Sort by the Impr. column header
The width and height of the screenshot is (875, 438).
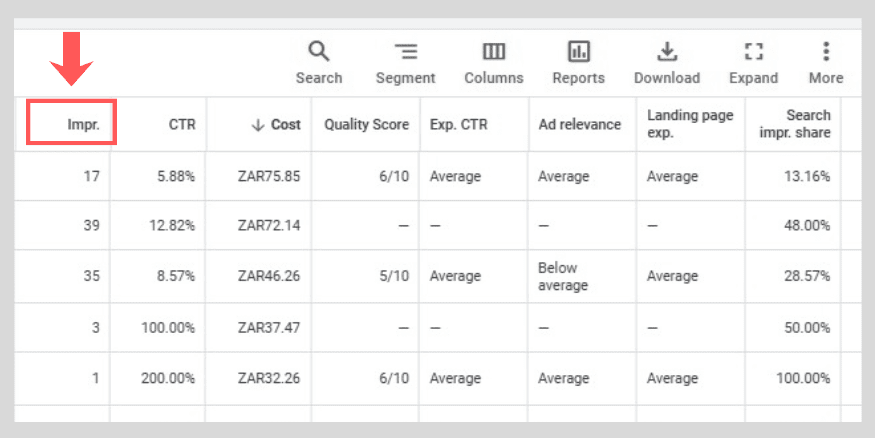(x=83, y=124)
